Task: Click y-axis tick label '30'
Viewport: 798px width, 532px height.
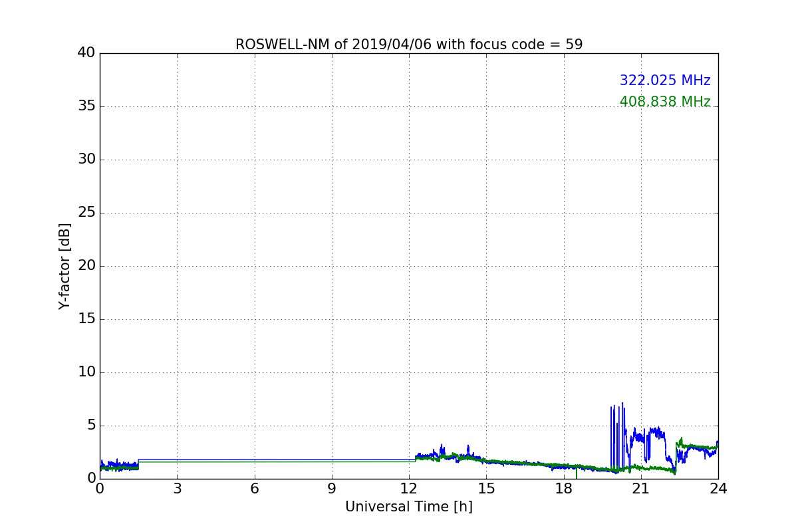Action: 86,160
